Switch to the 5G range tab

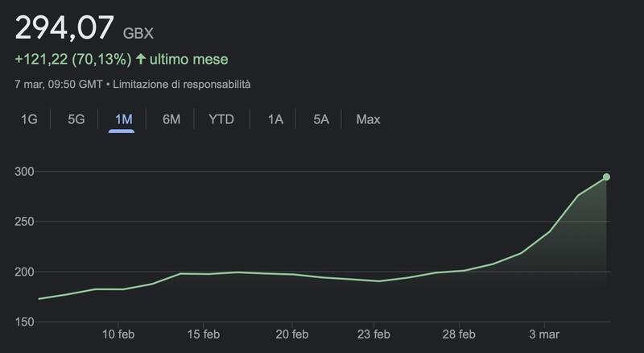pyautogui.click(x=76, y=119)
